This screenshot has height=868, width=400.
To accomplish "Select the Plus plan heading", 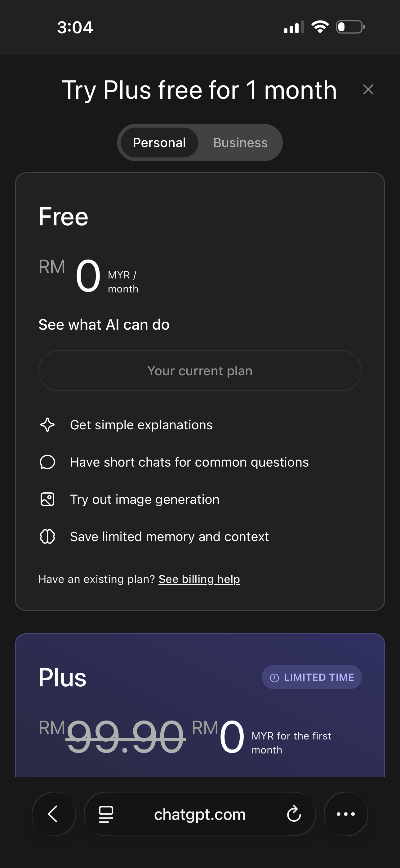I will pos(62,678).
